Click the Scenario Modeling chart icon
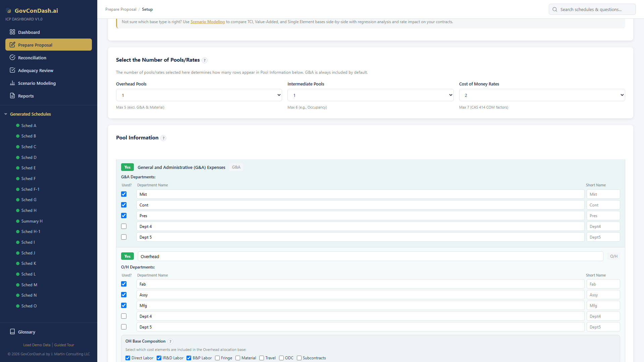Viewport: 644px width, 362px height. (x=12, y=83)
